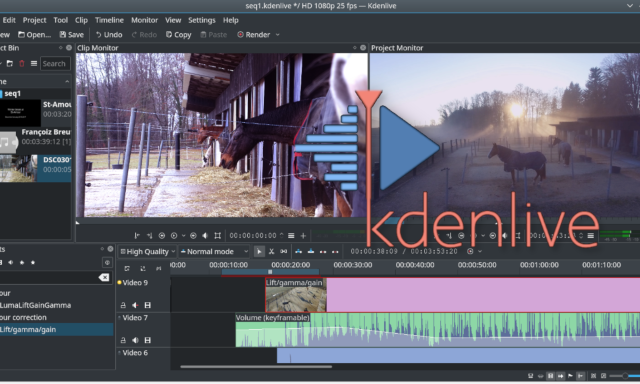Open the Render button dropdown arrow
This screenshot has height=384, width=640.
click(x=278, y=35)
